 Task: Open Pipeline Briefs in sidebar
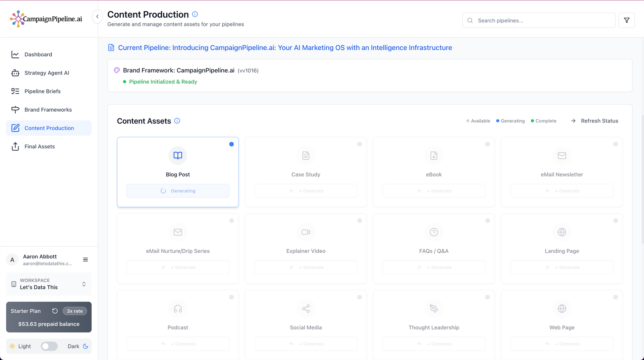click(42, 91)
